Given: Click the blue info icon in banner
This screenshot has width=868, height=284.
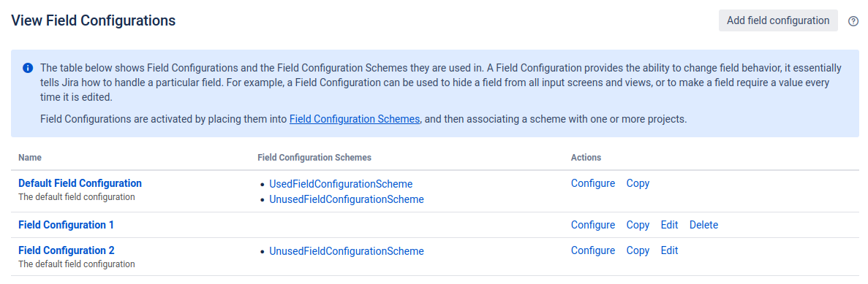Looking at the screenshot, I should 28,68.
